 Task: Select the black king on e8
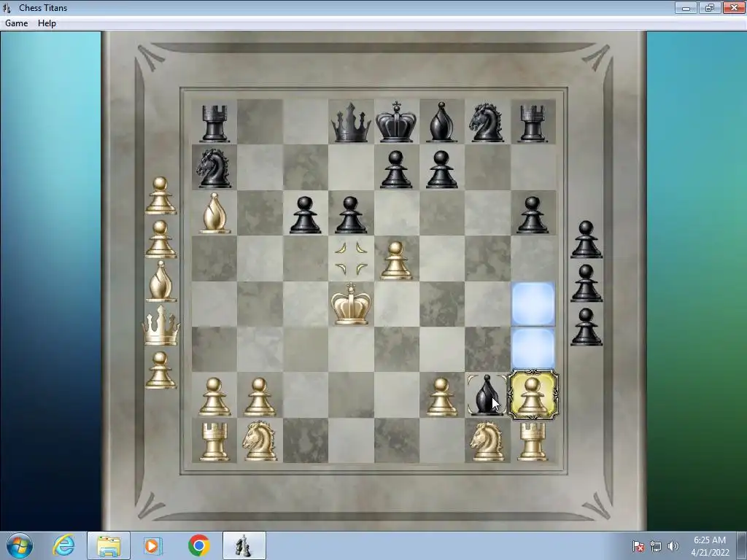point(396,122)
